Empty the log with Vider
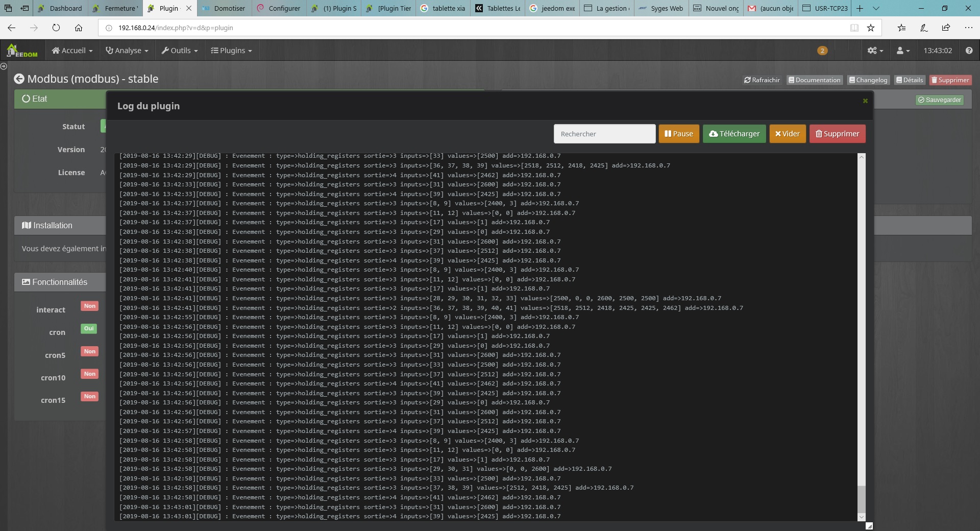980x531 pixels. click(788, 134)
